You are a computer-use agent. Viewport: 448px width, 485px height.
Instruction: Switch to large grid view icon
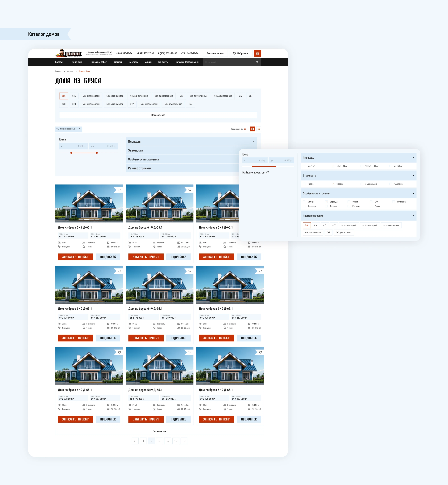252,129
